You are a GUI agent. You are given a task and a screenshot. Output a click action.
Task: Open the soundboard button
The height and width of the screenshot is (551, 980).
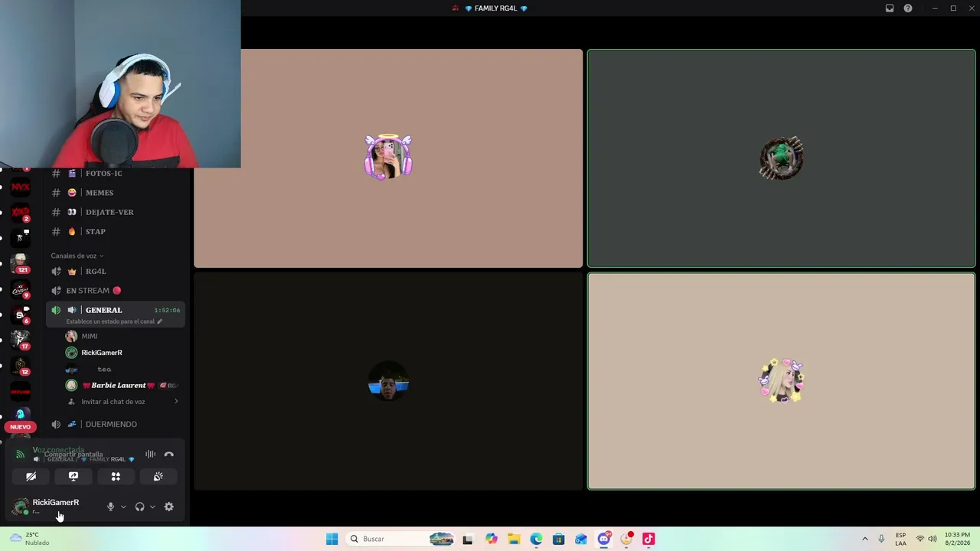[x=158, y=476]
